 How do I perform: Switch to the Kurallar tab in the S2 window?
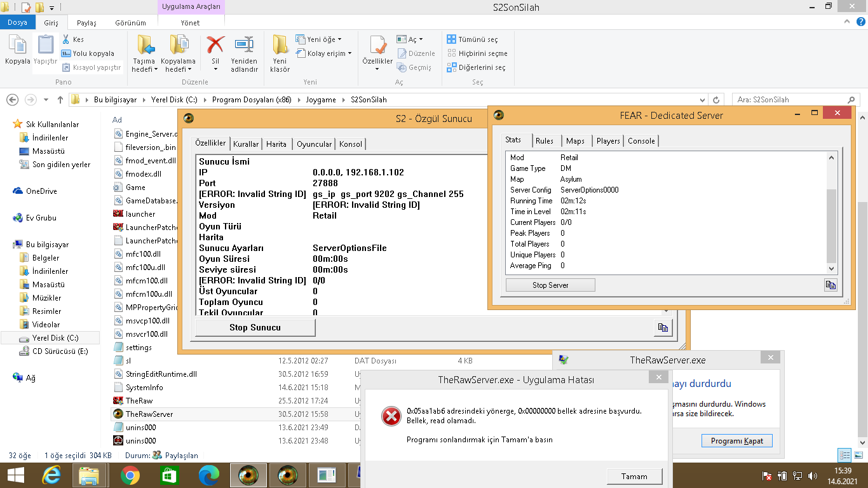click(x=246, y=144)
